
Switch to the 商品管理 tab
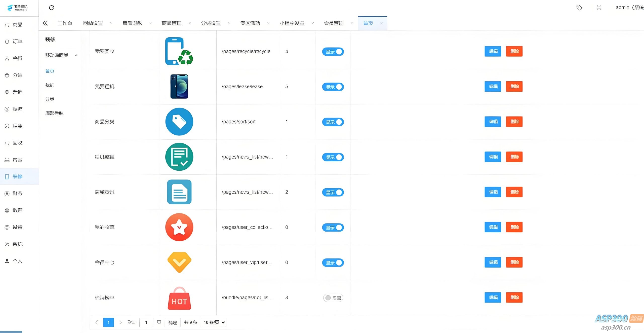tap(171, 23)
